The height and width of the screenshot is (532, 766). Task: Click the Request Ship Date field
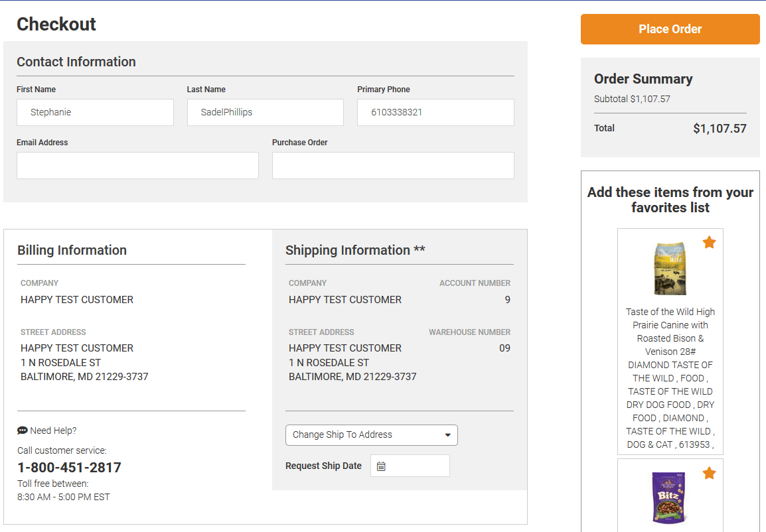pos(417,466)
